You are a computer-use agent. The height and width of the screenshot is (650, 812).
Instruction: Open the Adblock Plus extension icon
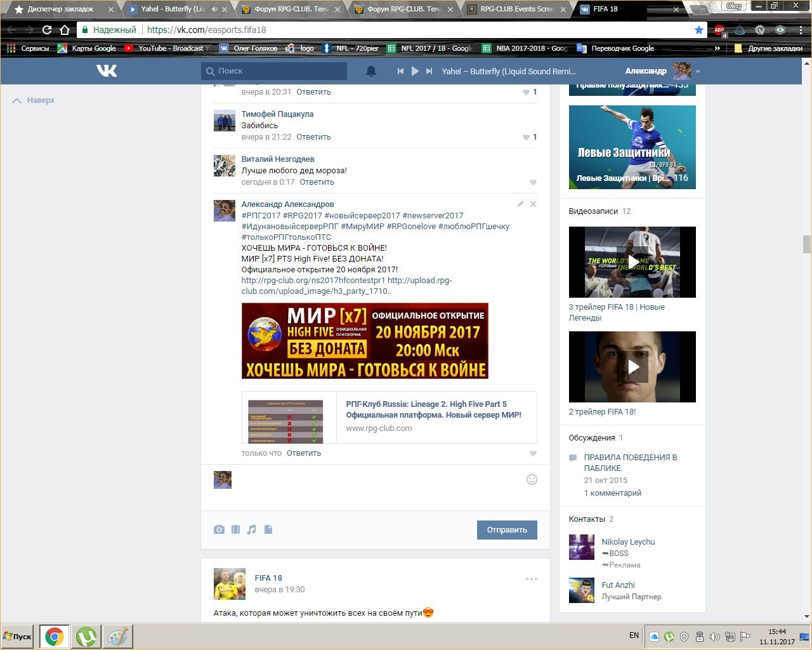(719, 30)
